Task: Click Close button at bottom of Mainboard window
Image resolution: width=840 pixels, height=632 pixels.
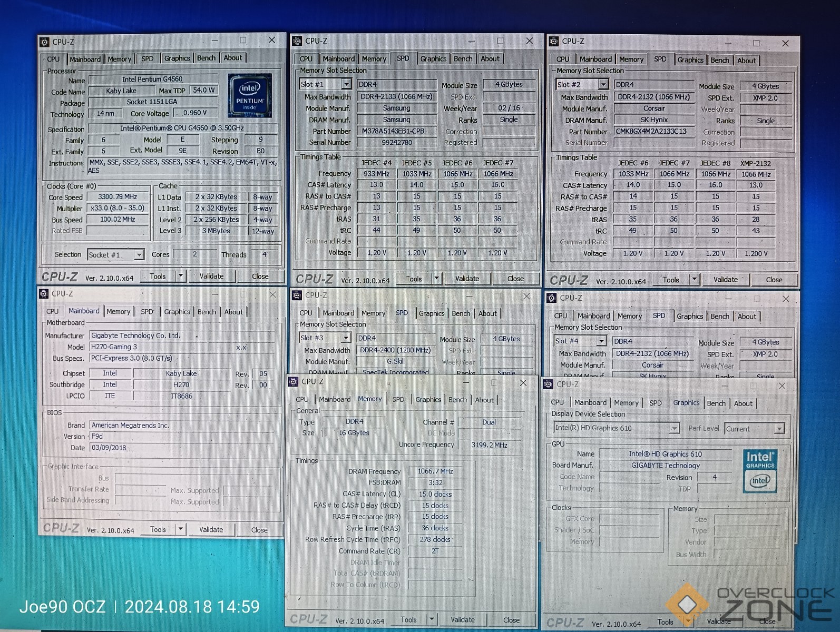Action: pyautogui.click(x=259, y=529)
